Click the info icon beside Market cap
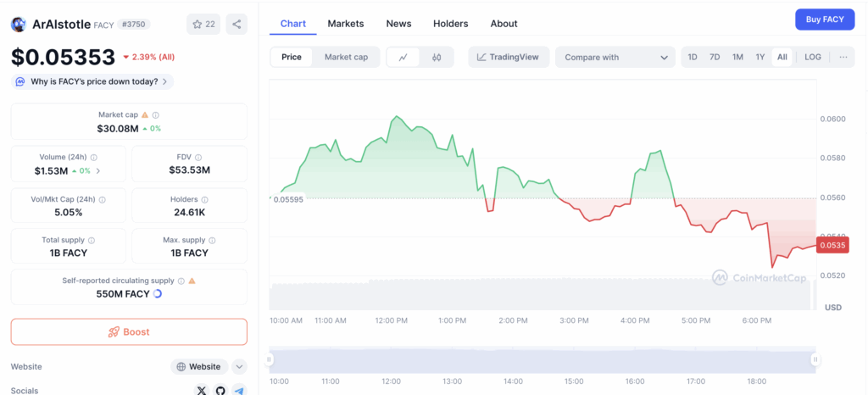This screenshot has width=868, height=395. click(156, 114)
